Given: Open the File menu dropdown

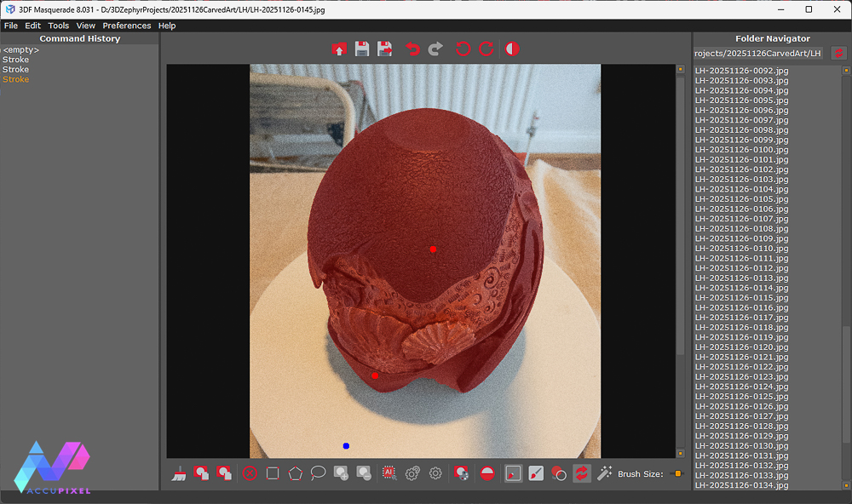Looking at the screenshot, I should click(x=10, y=25).
